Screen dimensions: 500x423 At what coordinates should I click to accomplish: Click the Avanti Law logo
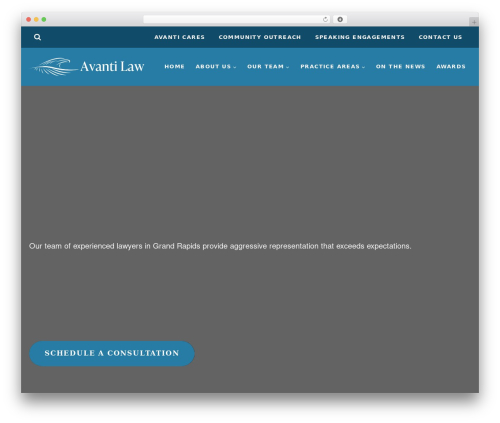coord(88,66)
